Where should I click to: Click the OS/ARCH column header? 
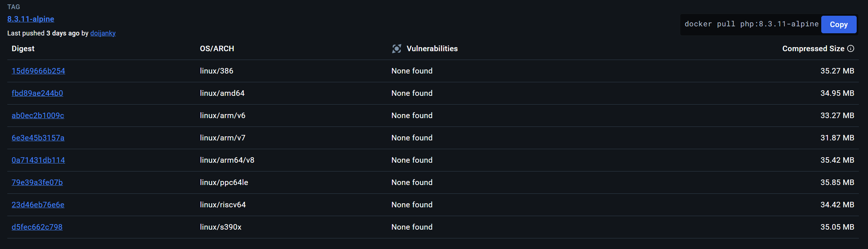click(217, 49)
